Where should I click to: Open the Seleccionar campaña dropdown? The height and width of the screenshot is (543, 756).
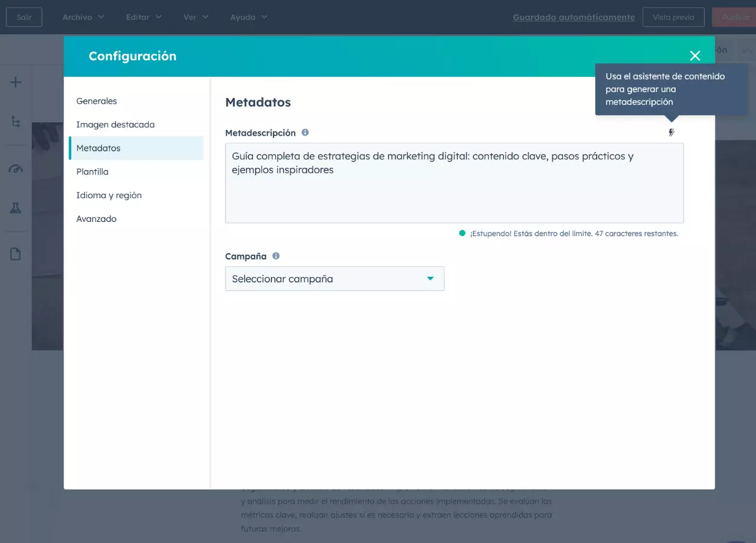(335, 279)
